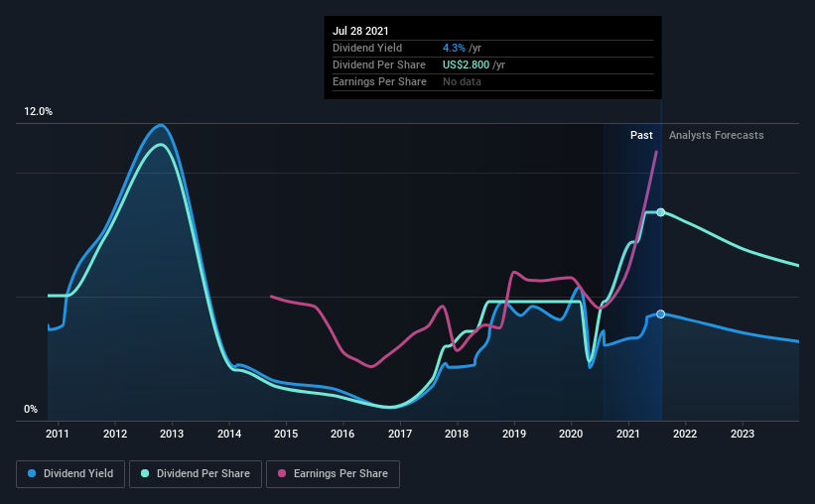Click the 2016 x-axis label
The image size is (815, 504).
(x=342, y=434)
